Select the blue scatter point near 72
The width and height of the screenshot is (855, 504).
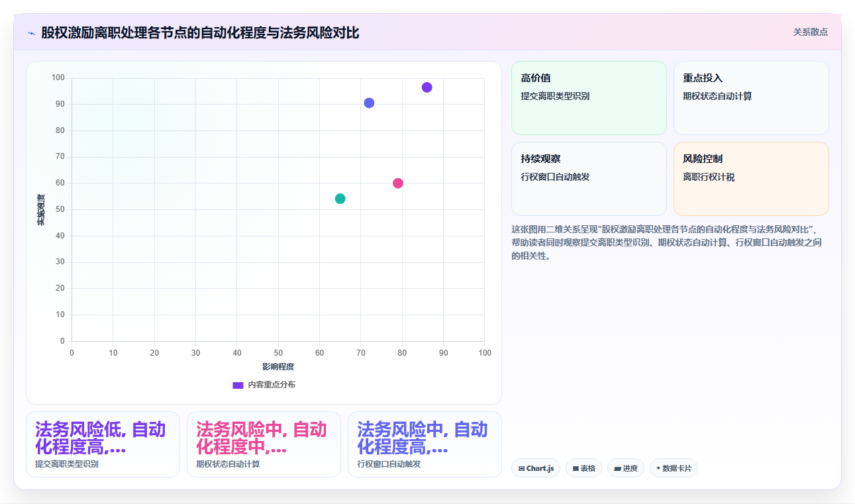pyautogui.click(x=369, y=103)
